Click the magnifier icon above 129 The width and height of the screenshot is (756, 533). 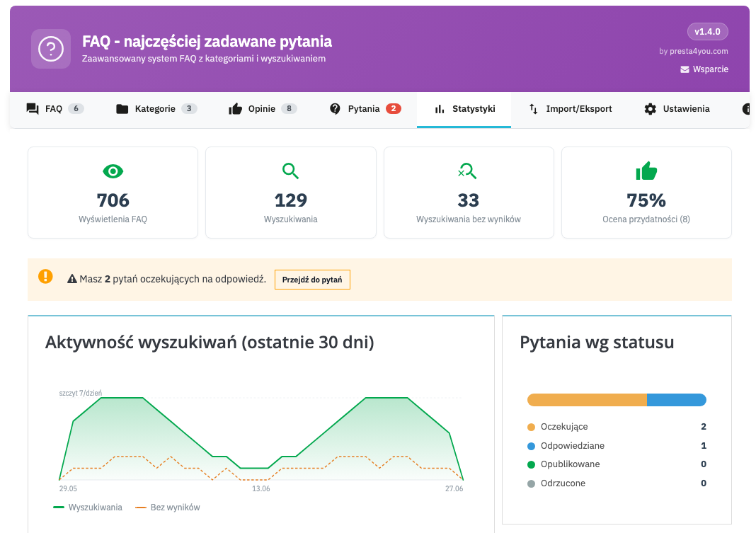point(291,171)
